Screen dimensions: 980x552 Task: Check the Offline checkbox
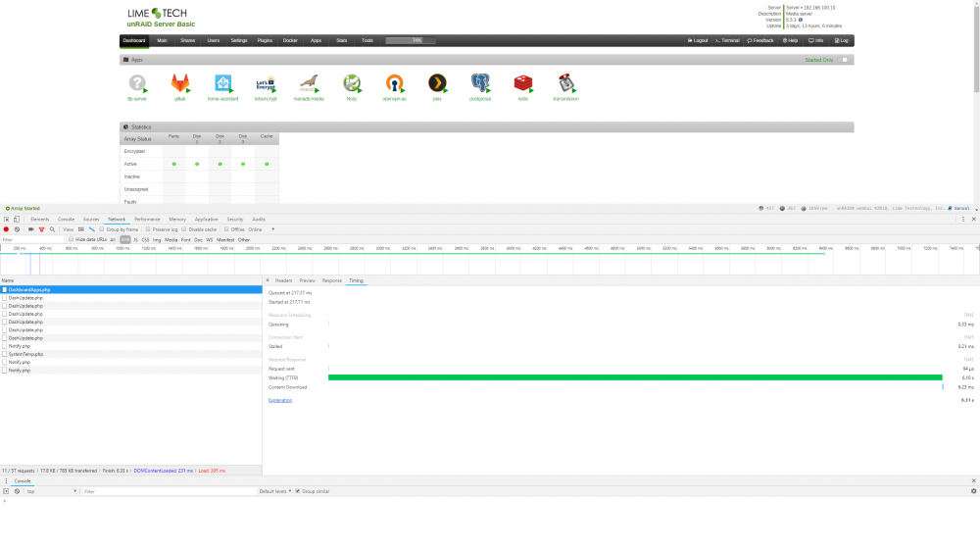pos(226,229)
